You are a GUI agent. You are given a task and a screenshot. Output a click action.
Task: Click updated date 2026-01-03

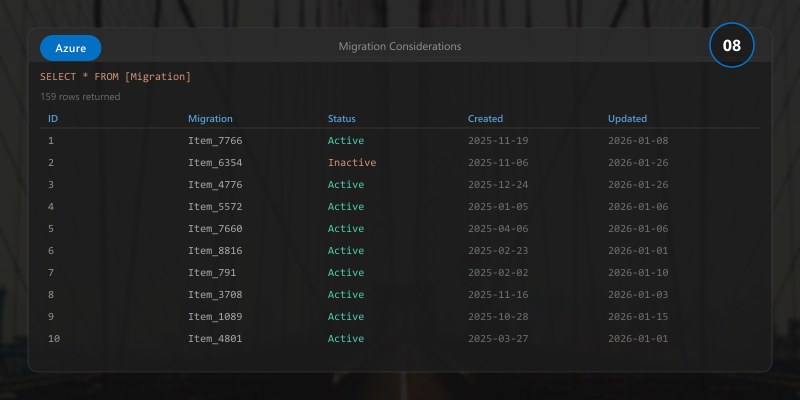coord(638,294)
